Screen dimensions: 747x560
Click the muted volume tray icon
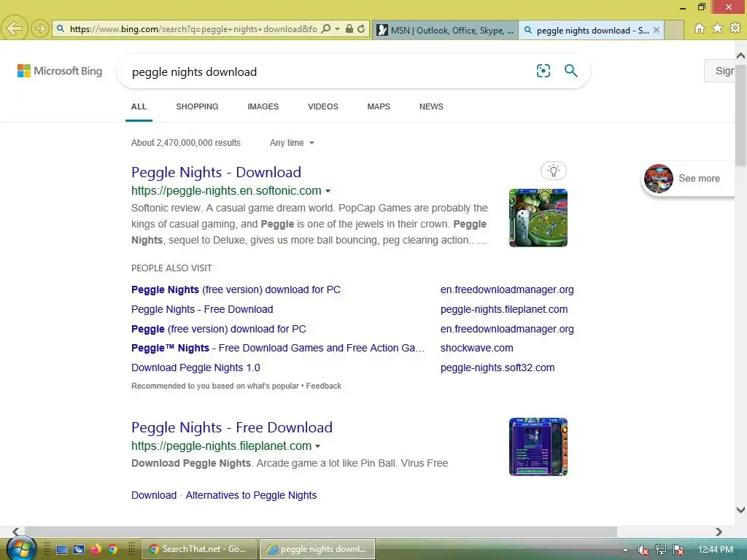pos(643,550)
